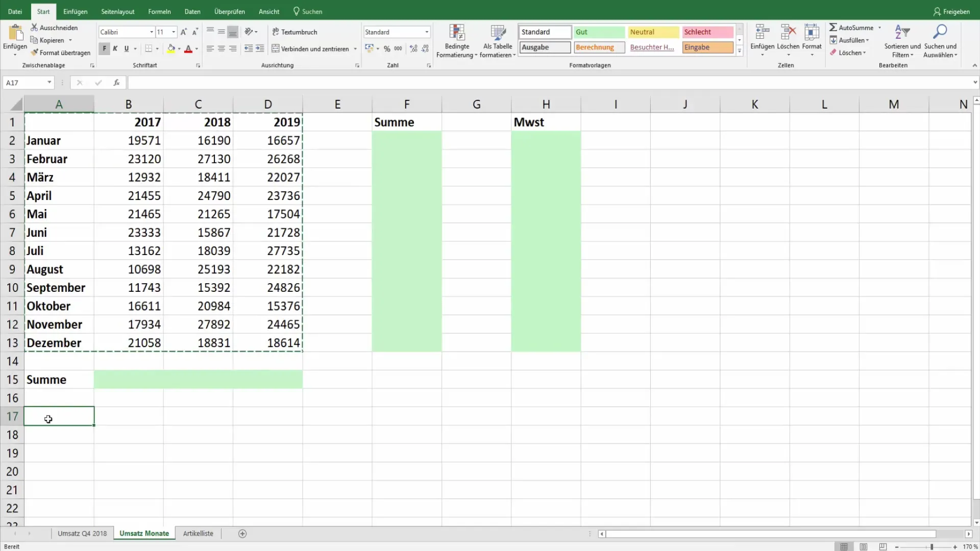Viewport: 980px width, 551px height.
Task: Click the AutoSumme button
Action: tap(851, 28)
